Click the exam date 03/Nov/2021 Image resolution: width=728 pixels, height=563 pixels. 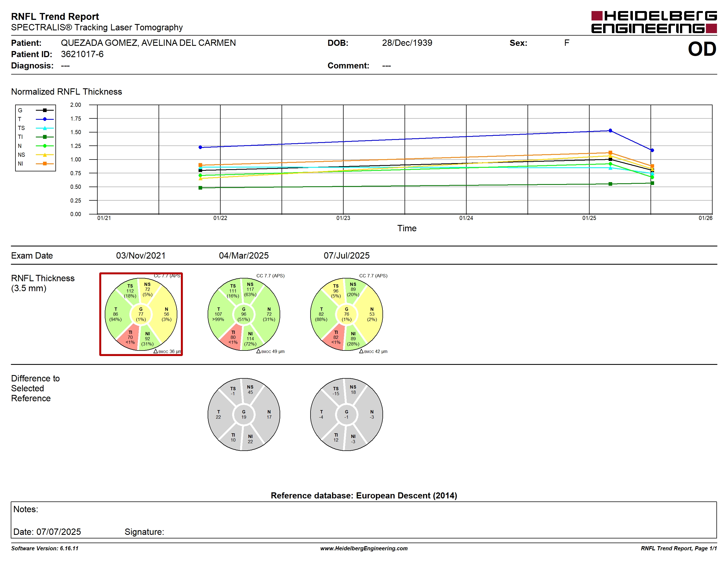click(x=141, y=256)
